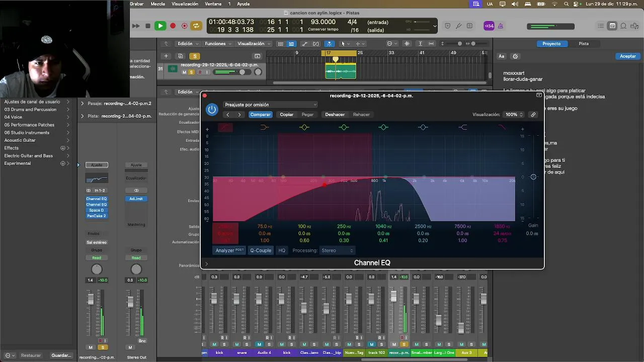Click the stop button in transport
This screenshot has width=644, height=362.
pos(147,26)
